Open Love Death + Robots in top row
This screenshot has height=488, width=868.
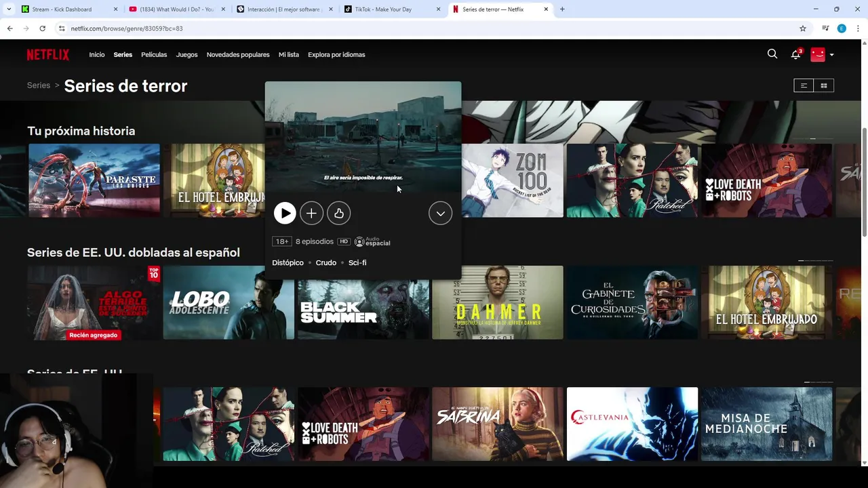click(x=766, y=180)
